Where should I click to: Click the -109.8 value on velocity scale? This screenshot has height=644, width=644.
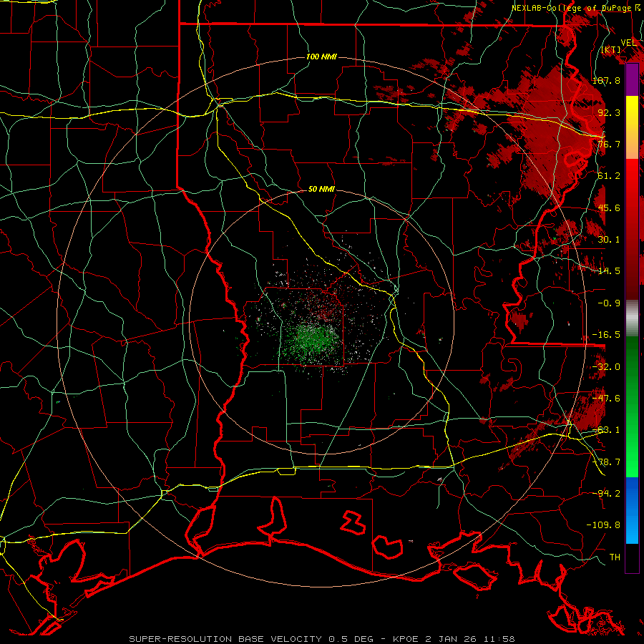[x=604, y=525]
